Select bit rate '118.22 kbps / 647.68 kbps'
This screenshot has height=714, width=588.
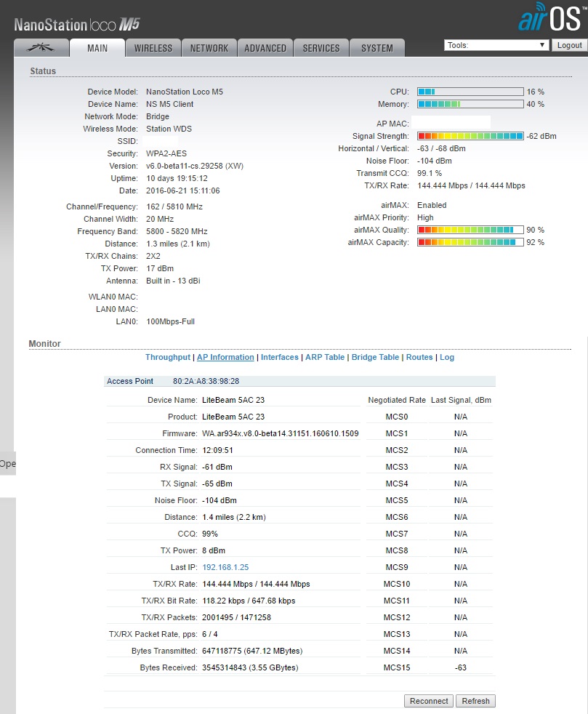(x=249, y=601)
